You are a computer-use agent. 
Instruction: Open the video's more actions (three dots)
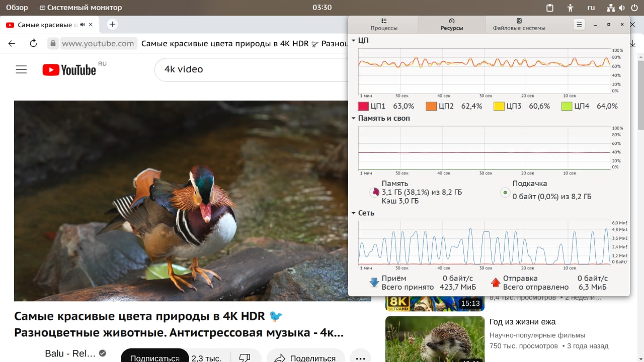coord(360,358)
